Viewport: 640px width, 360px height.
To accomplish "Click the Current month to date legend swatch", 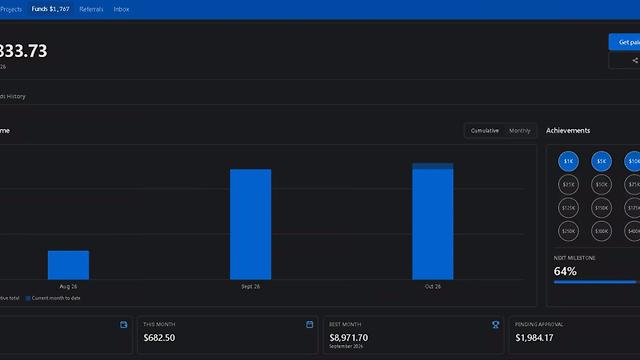I will (x=28, y=298).
